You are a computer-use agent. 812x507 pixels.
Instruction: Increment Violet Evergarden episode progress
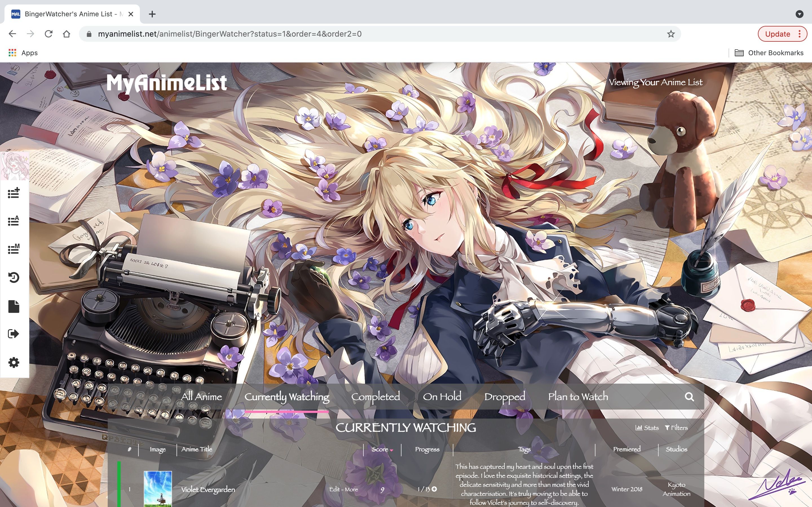[x=434, y=489]
